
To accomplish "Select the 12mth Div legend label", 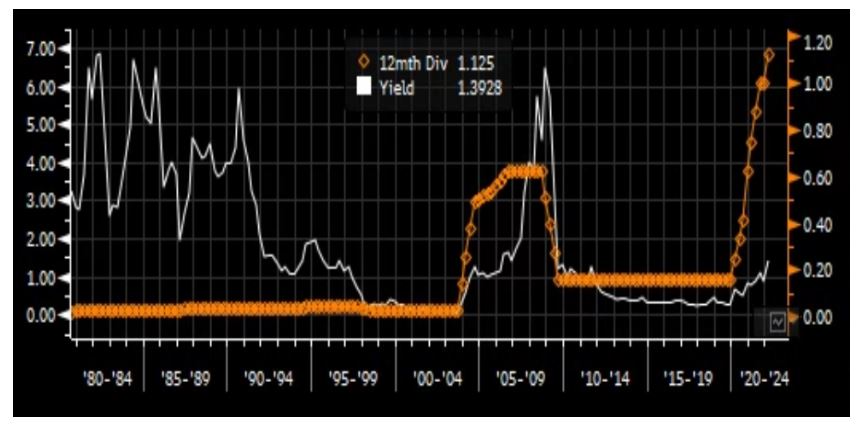I will (x=412, y=64).
